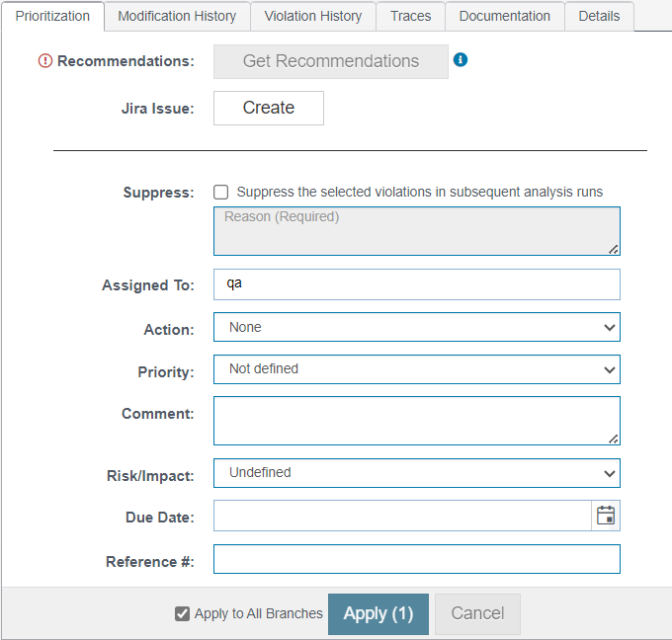Select the Documentation tab
672x640 pixels.
pos(504,16)
